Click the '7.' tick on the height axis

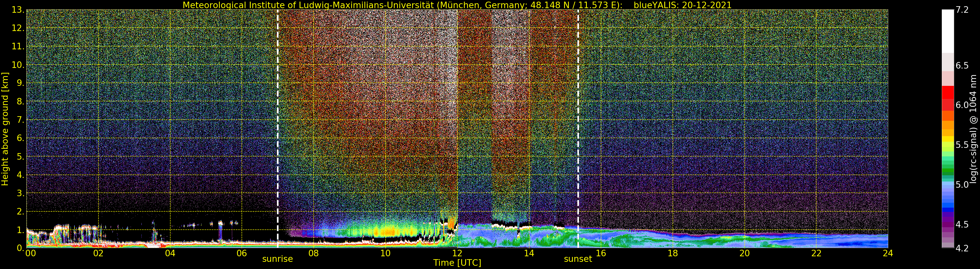[x=21, y=120]
